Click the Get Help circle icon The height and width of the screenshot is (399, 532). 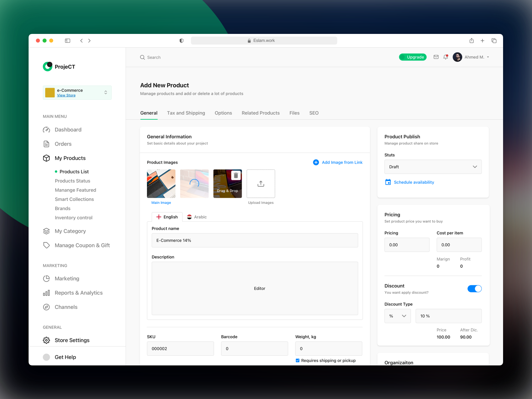tap(47, 357)
